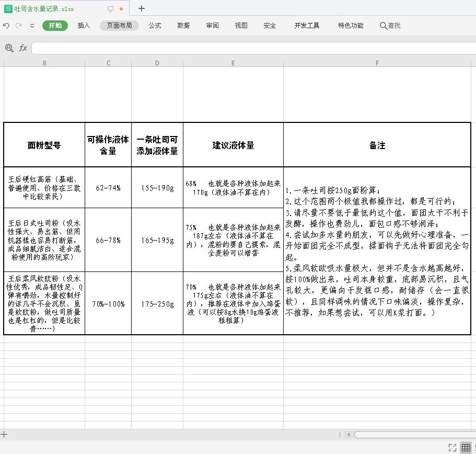
Task: Click the Redo icon
Action: coord(18,26)
